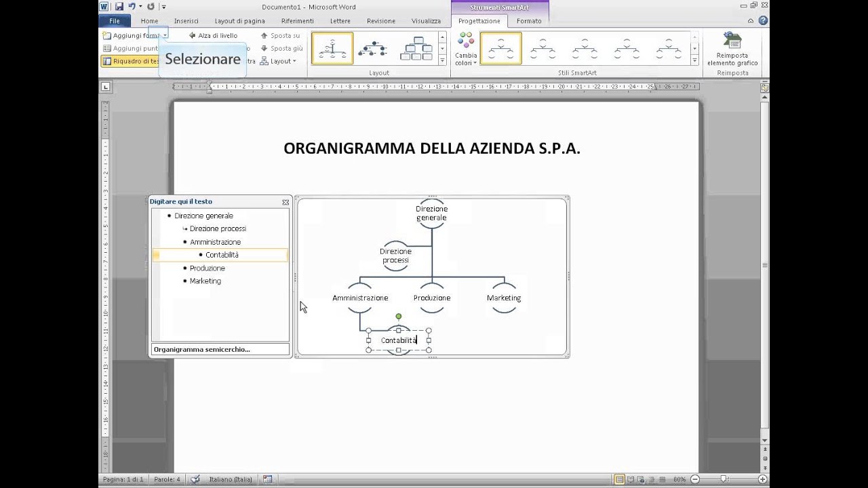Click Direzione processi shape in diagram
Viewport: 868px width, 488px height.
coord(395,256)
